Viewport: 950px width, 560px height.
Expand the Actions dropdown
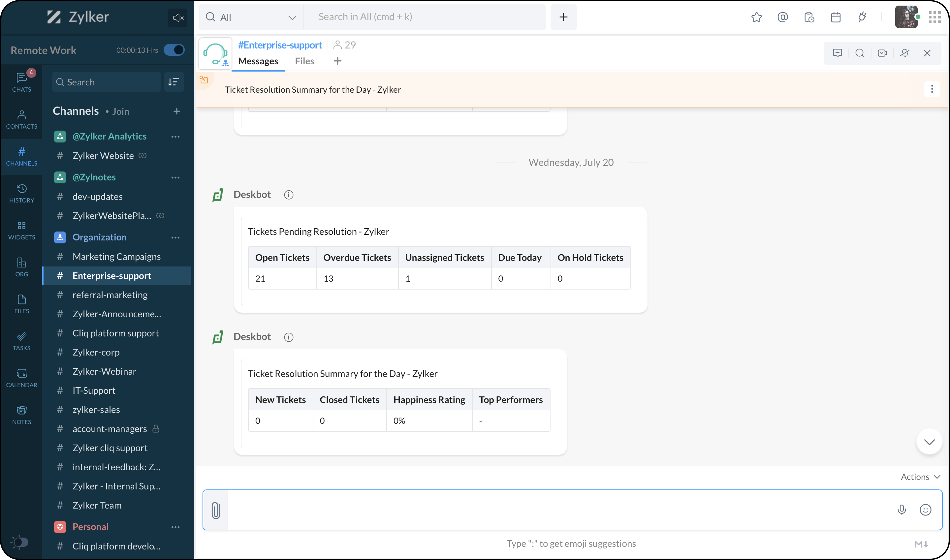click(919, 477)
